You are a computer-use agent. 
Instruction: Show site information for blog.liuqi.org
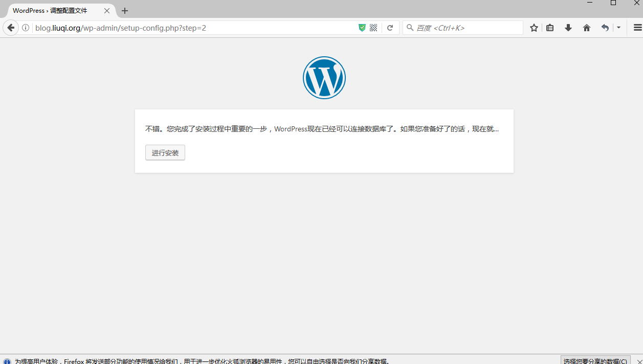click(26, 28)
